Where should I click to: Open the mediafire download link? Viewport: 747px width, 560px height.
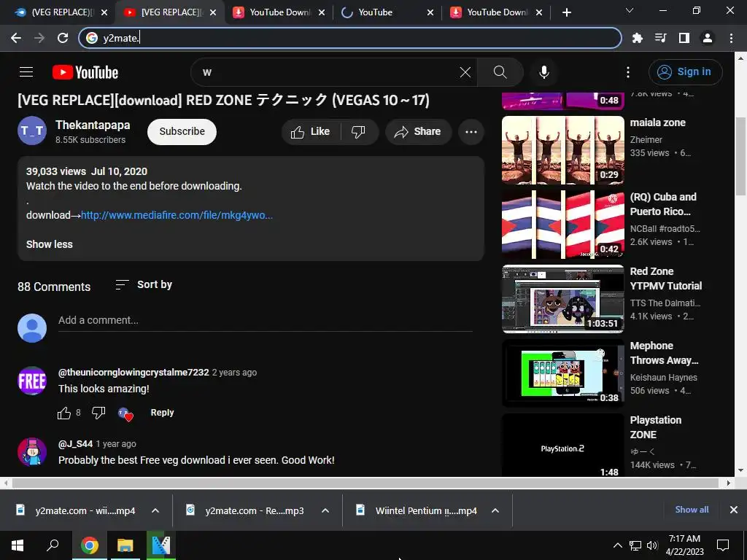177,215
